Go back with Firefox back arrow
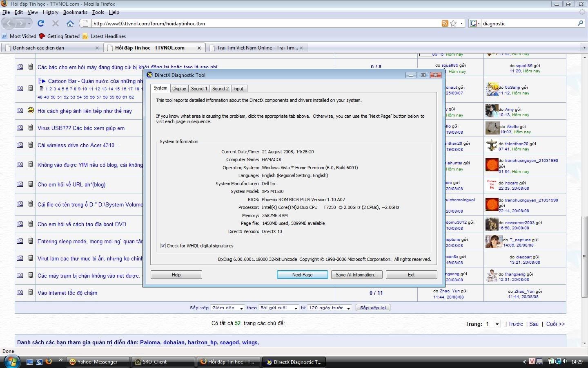This screenshot has height=368, width=588. 9,23
